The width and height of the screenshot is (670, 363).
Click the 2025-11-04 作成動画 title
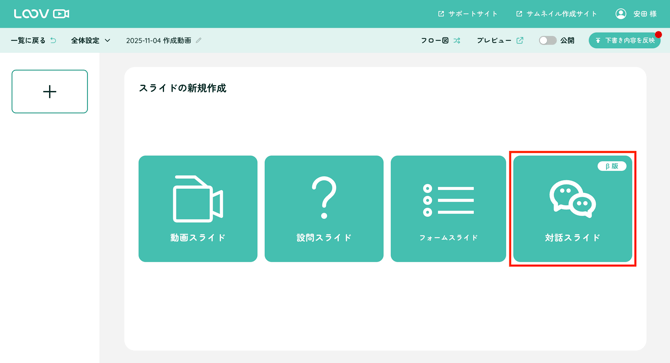click(x=159, y=41)
